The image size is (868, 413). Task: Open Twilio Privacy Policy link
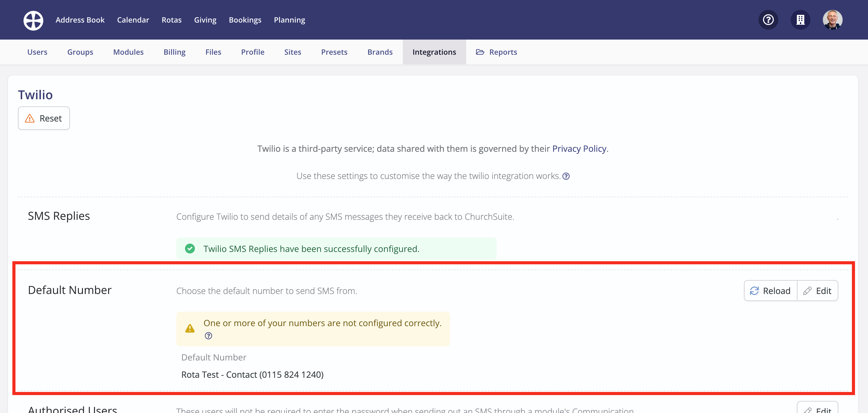coord(579,149)
